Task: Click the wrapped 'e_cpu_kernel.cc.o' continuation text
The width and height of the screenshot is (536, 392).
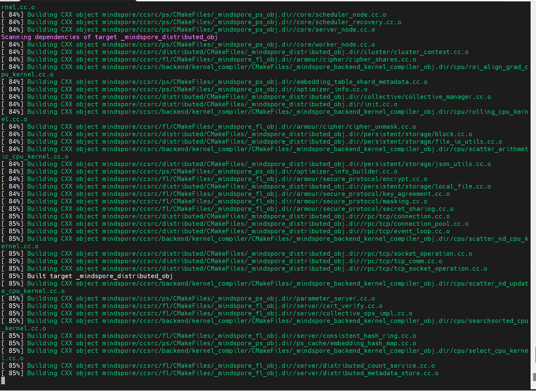Action: click(33, 292)
